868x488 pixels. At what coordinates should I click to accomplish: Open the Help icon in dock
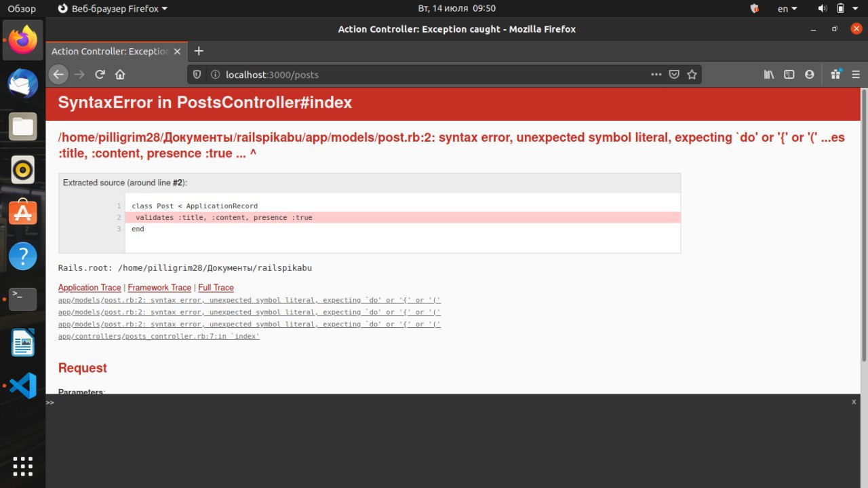tap(23, 256)
